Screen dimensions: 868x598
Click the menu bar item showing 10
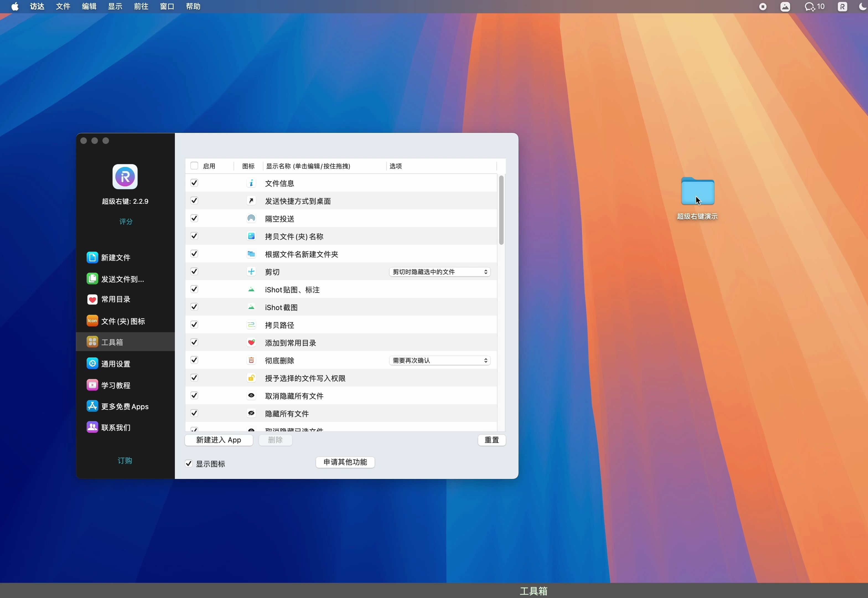tap(814, 6)
